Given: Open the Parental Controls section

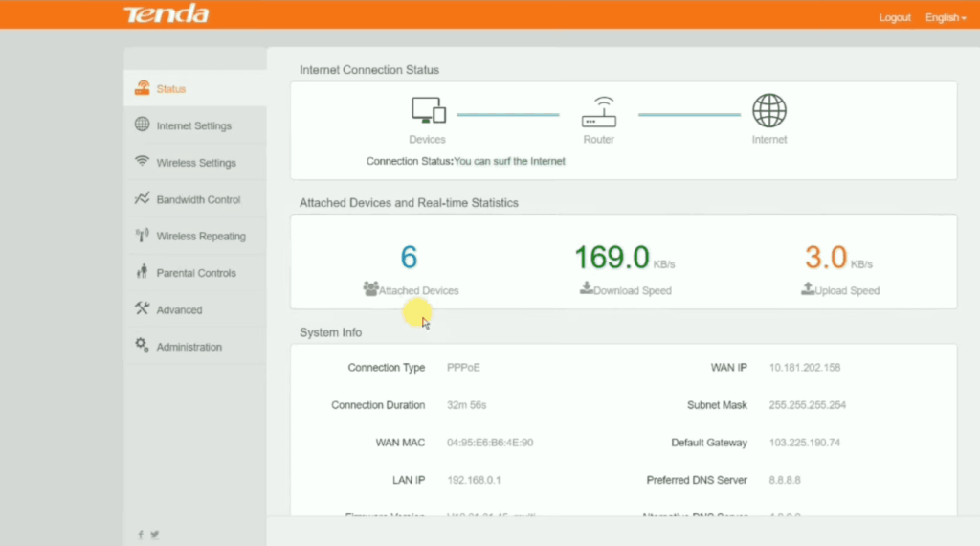Looking at the screenshot, I should [x=195, y=273].
